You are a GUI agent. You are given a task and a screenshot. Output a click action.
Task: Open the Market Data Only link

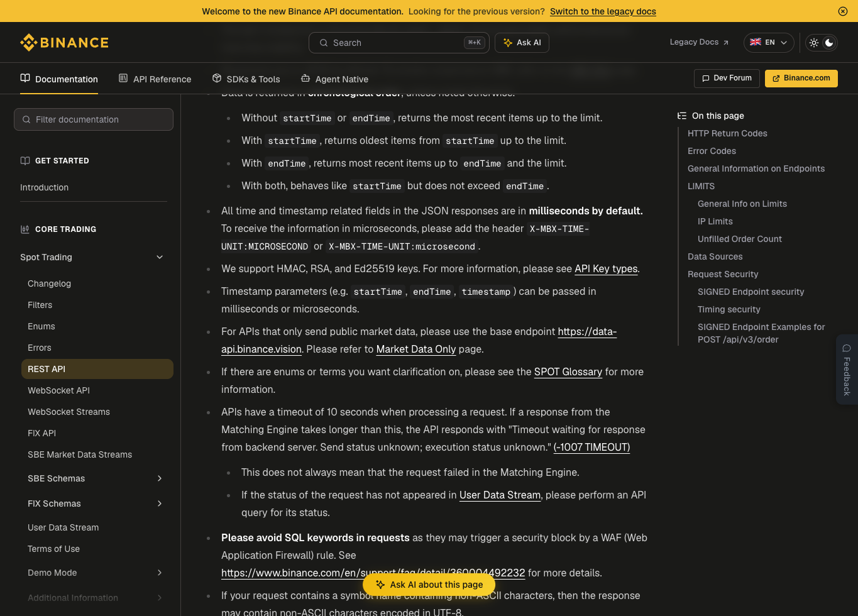pyautogui.click(x=415, y=349)
